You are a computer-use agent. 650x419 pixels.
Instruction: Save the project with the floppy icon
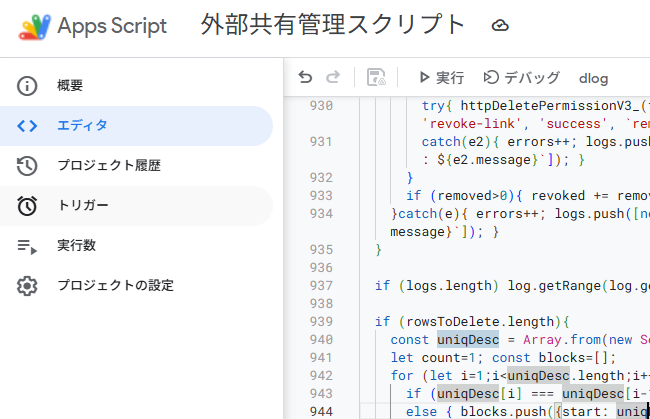pos(376,77)
